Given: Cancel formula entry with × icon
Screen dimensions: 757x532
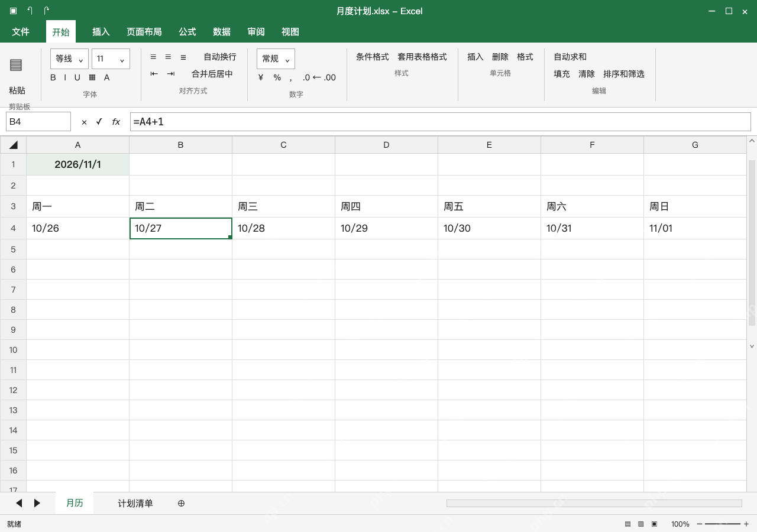Looking at the screenshot, I should [84, 122].
